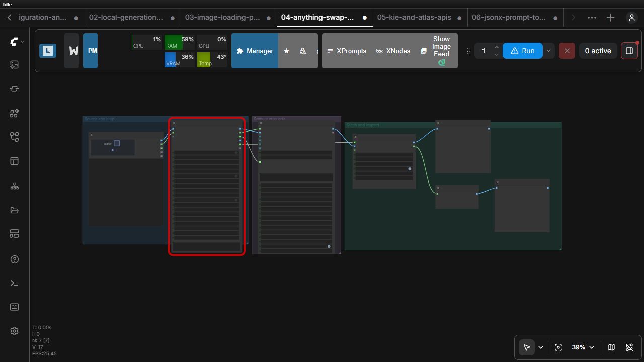This screenshot has width=644, height=362.
Task: Select the Stitch and inspect group title
Action: tap(363, 125)
